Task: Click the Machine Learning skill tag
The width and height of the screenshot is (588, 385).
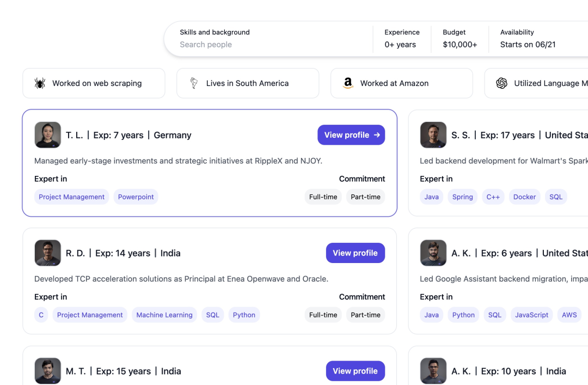Action: pos(164,315)
